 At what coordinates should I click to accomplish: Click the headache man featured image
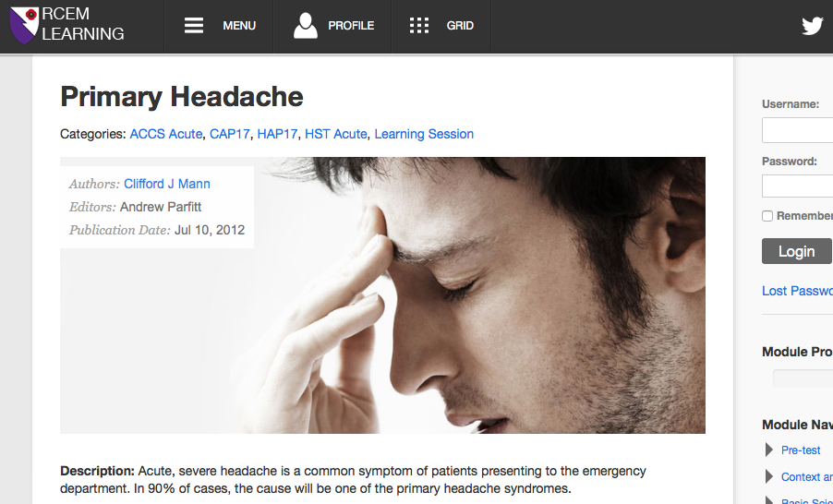382,295
